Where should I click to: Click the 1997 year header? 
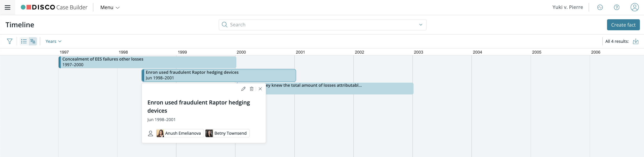(x=64, y=52)
